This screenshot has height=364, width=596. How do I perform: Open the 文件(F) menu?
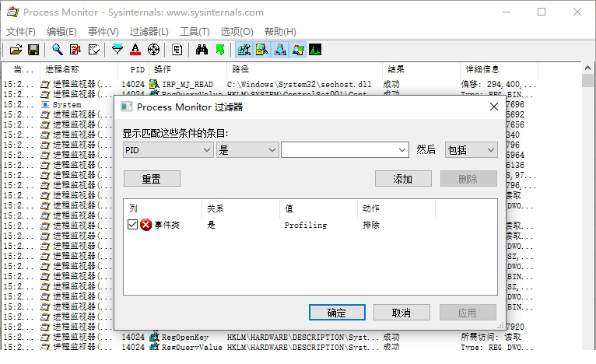tap(21, 32)
